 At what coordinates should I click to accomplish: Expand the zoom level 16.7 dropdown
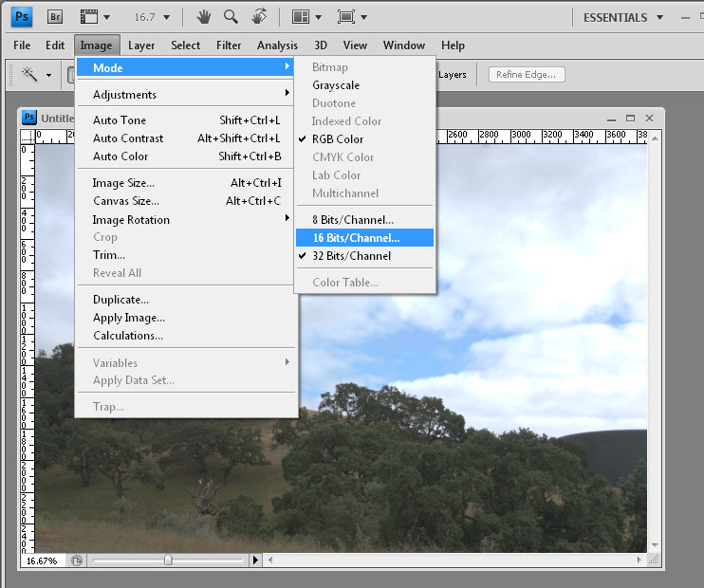pyautogui.click(x=167, y=17)
